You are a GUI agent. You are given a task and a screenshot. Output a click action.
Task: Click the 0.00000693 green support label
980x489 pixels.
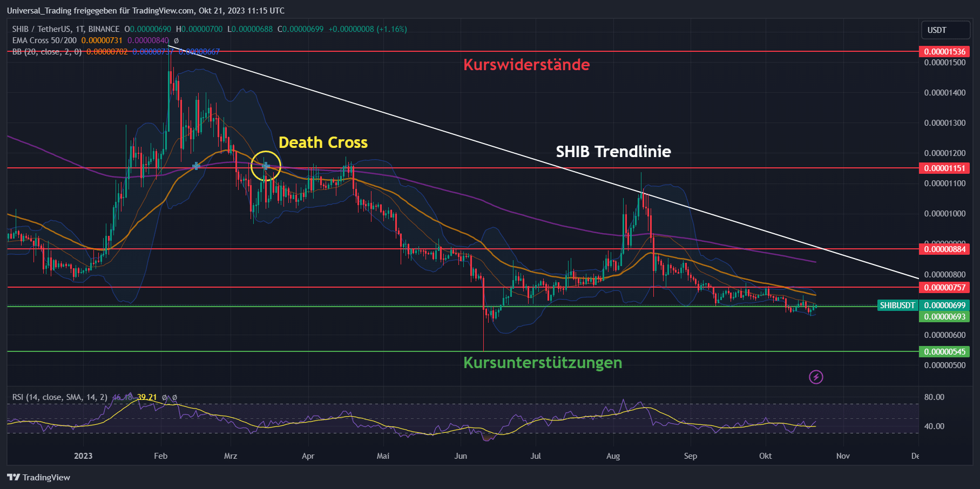(944, 317)
